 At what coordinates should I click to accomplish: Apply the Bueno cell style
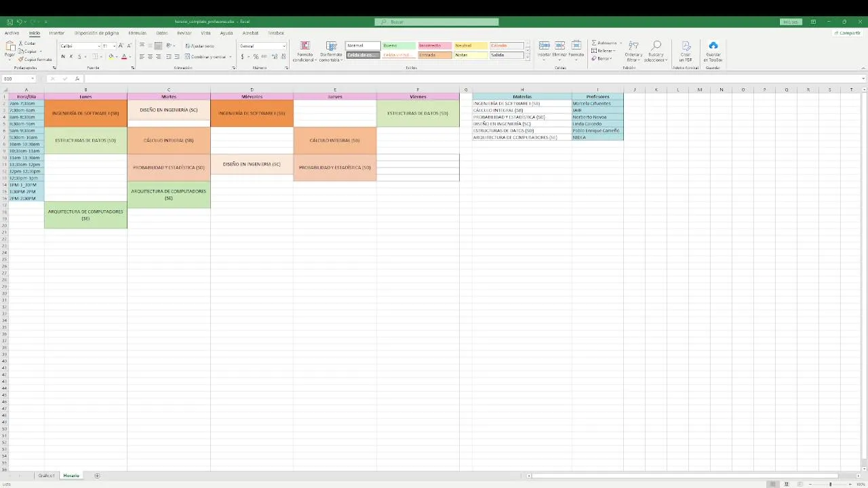399,45
